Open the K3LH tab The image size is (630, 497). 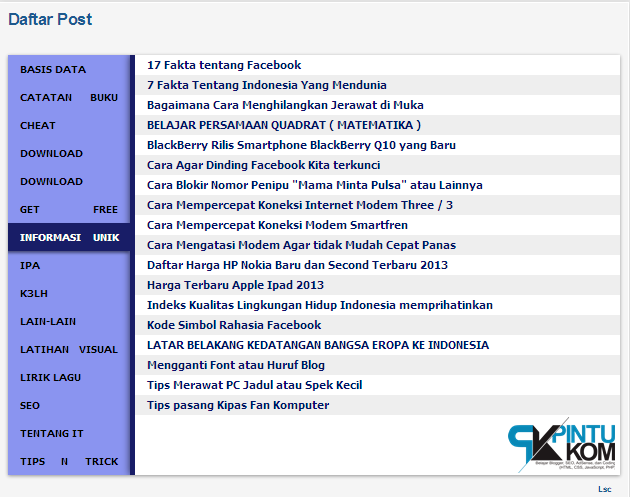[x=69, y=293]
